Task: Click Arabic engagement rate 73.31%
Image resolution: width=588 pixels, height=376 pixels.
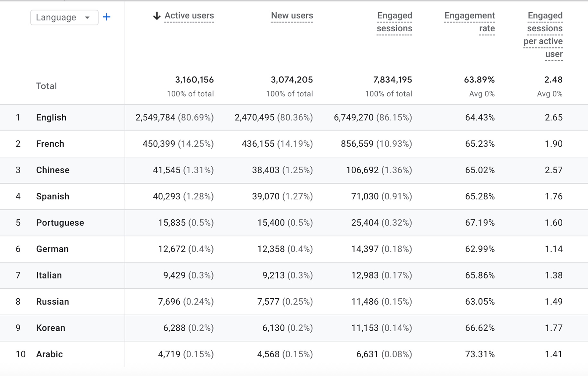Action: 480,354
